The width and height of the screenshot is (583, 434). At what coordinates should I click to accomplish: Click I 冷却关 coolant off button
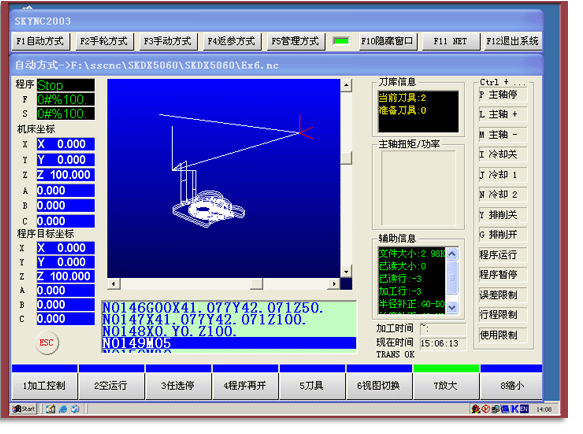(502, 154)
